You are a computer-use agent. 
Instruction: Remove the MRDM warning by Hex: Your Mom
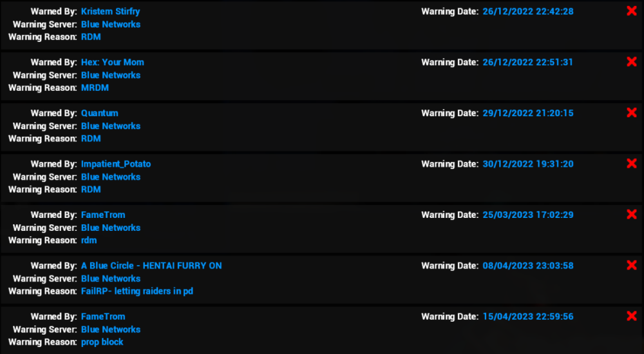631,62
